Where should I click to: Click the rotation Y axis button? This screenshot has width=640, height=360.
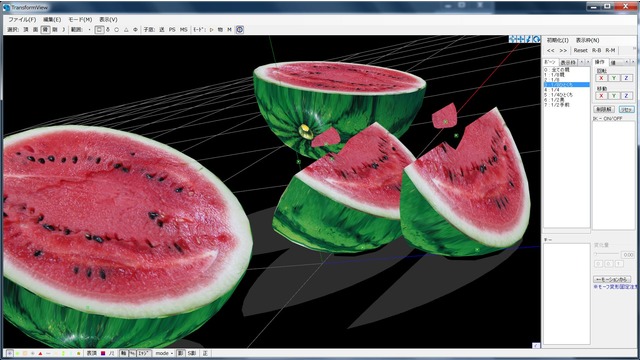click(x=613, y=78)
